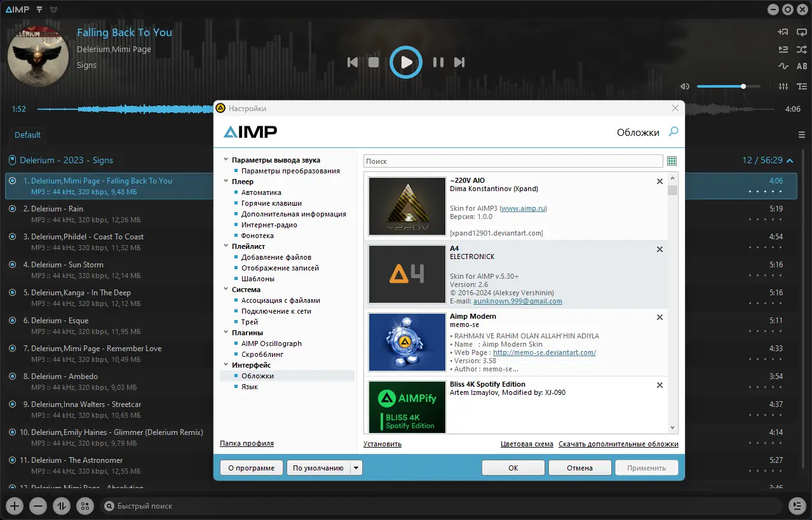Collapse the Плейлист tree section
Image resolution: width=812 pixels, height=520 pixels.
(226, 246)
